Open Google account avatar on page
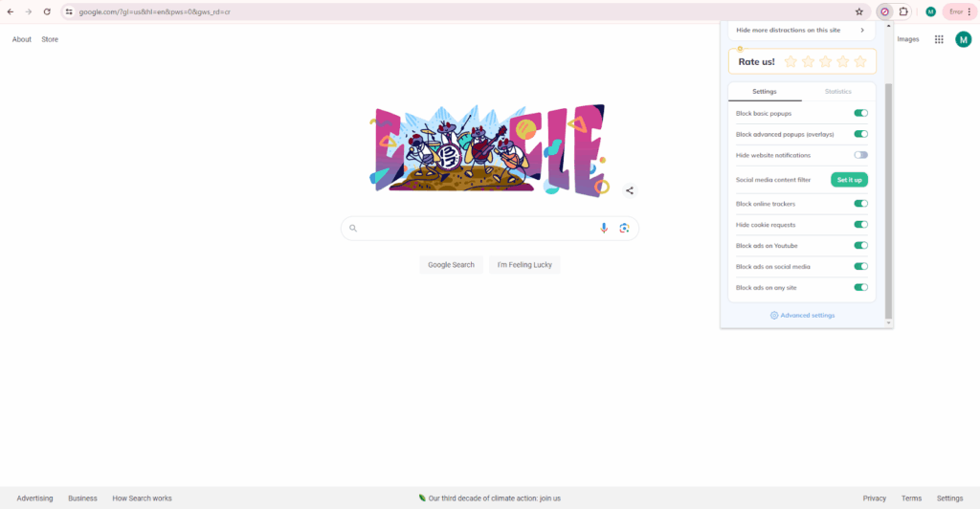The width and height of the screenshot is (980, 509). click(x=963, y=39)
